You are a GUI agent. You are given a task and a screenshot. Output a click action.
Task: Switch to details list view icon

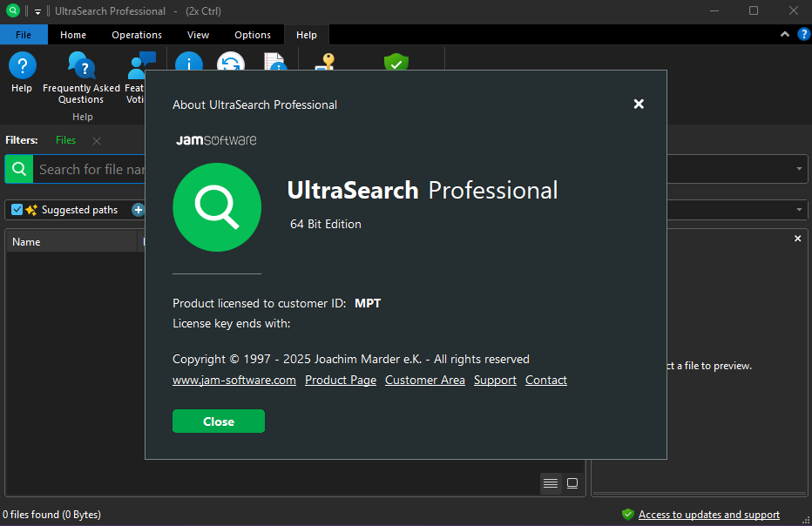coord(551,483)
